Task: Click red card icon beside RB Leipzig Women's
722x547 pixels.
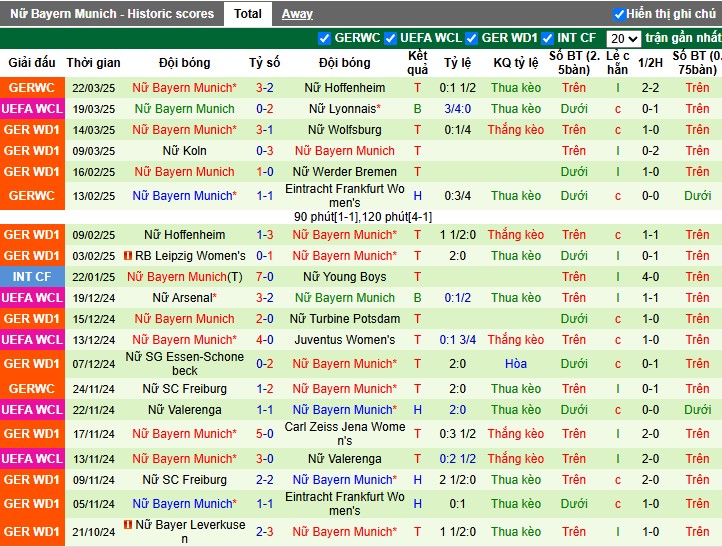Action: coord(128,255)
